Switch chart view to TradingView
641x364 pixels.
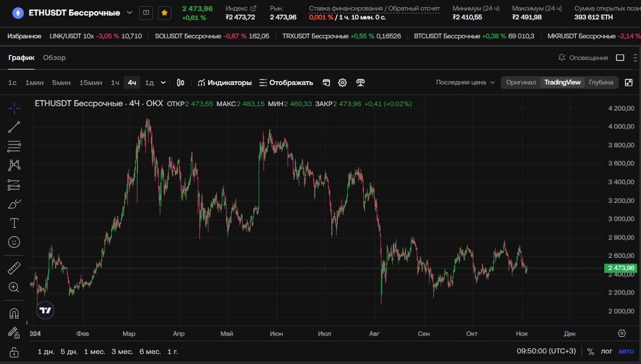point(562,82)
